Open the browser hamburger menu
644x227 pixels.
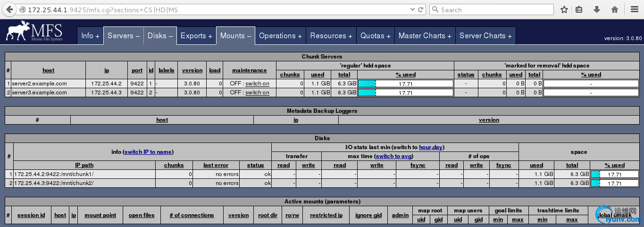point(634,9)
